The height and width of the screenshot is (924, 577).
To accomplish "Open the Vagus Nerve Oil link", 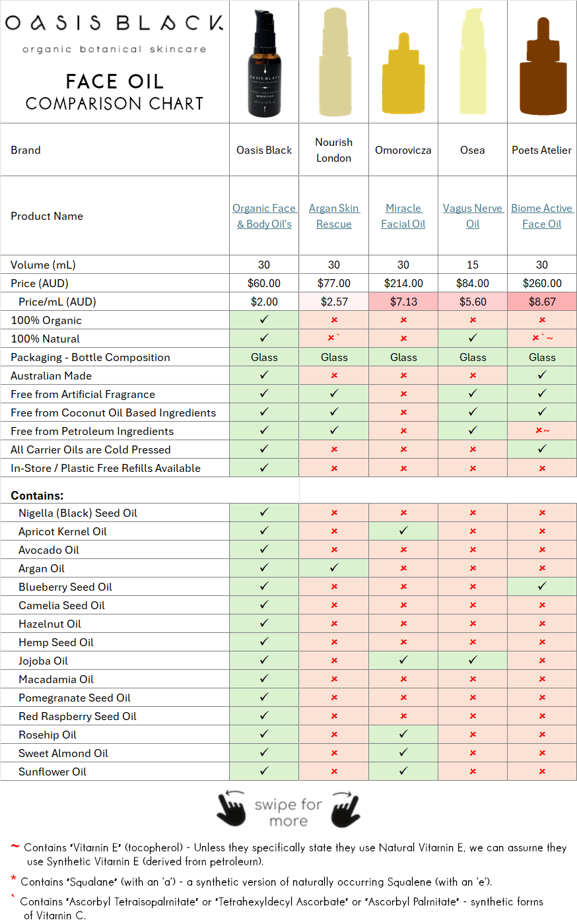I will click(473, 216).
